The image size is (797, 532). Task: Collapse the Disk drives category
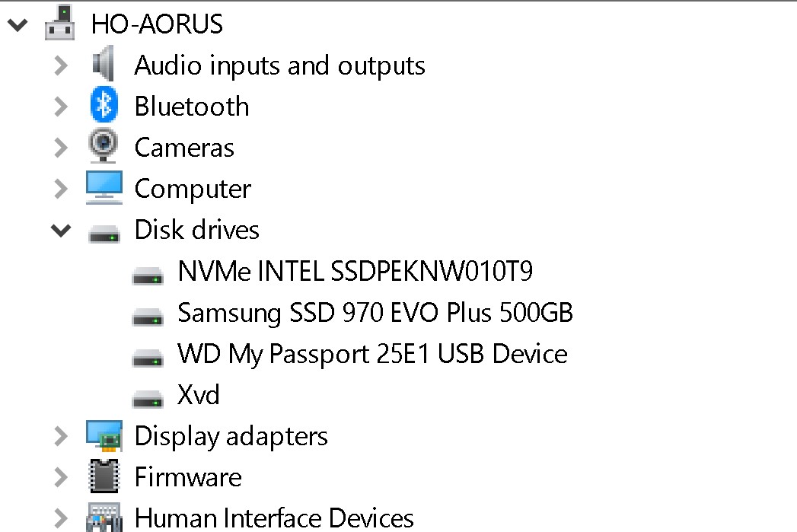60,230
